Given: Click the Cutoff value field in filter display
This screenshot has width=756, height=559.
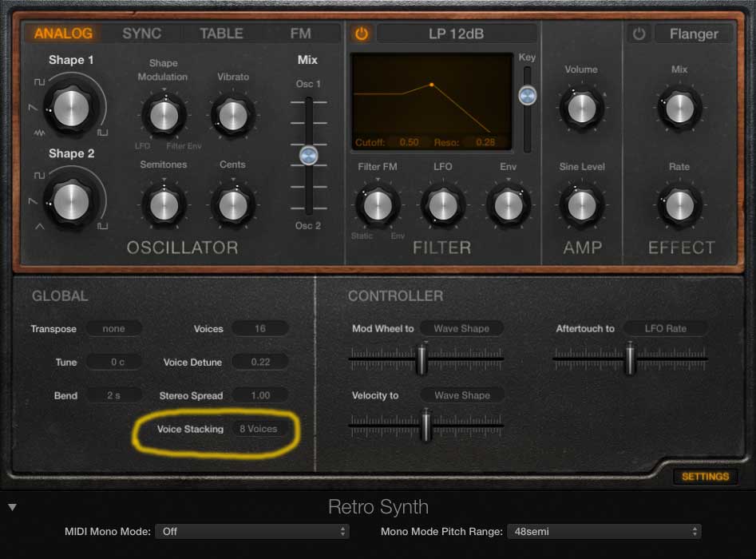Looking at the screenshot, I should coord(408,142).
